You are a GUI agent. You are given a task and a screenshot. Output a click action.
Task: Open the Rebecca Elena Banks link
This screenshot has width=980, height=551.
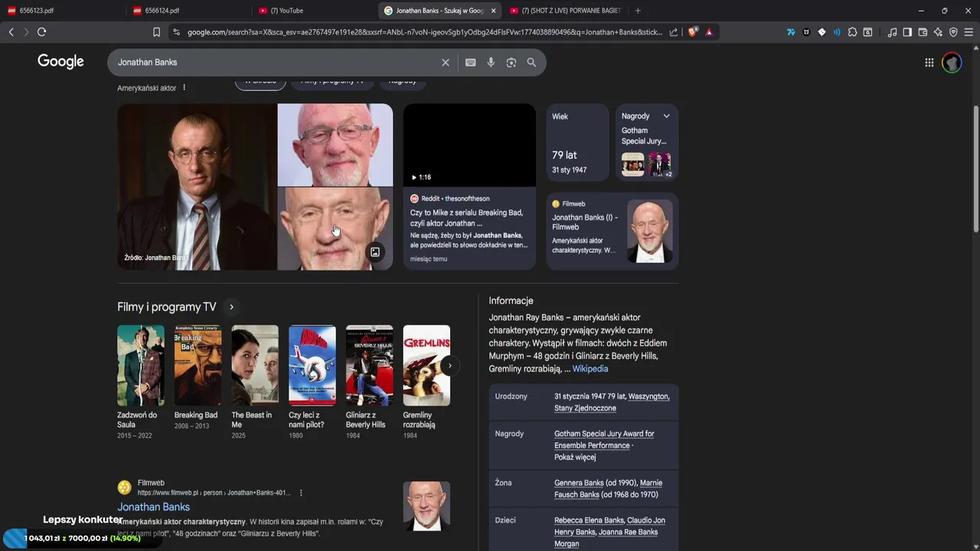coord(589,520)
